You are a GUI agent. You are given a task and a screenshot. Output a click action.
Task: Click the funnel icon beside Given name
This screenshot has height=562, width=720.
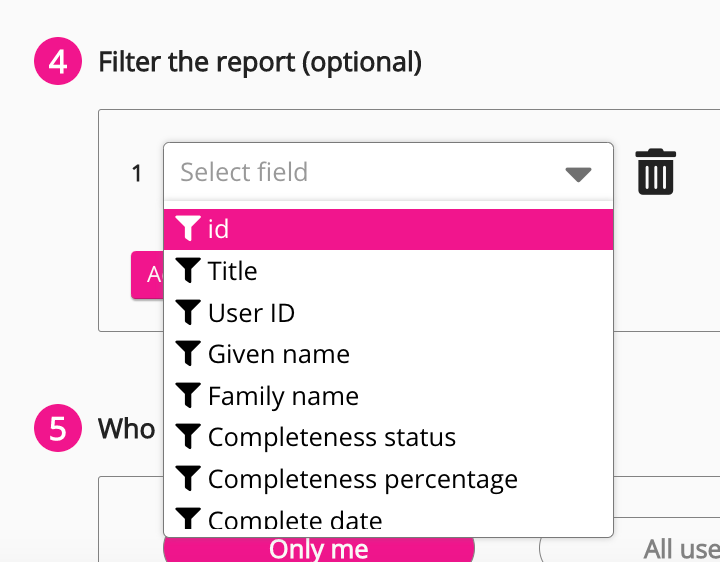188,354
